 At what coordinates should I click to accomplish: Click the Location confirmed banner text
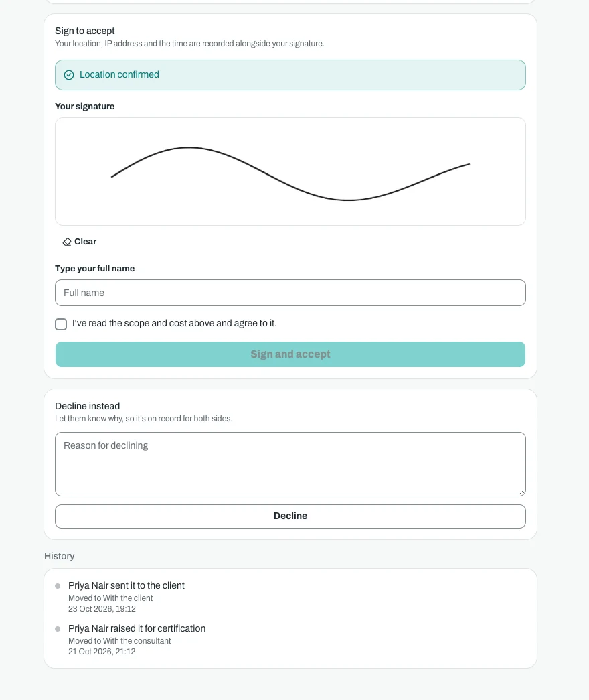[119, 74]
